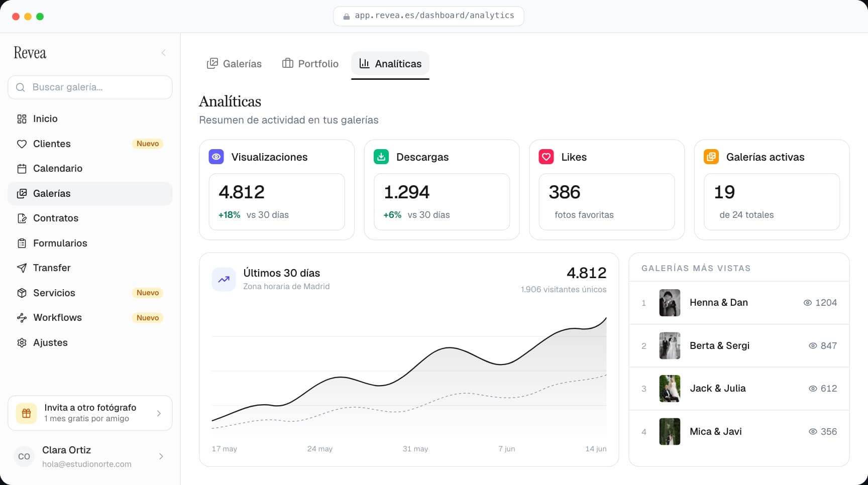The image size is (868, 485).
Task: Click the gift icon in the invite card
Action: (27, 413)
